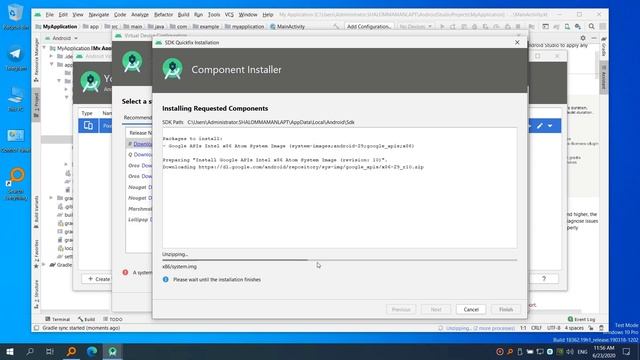Image resolution: width=640 pixels, height=360 pixels.
Task: Click the Unzipping background process status text
Action: click(x=480, y=328)
